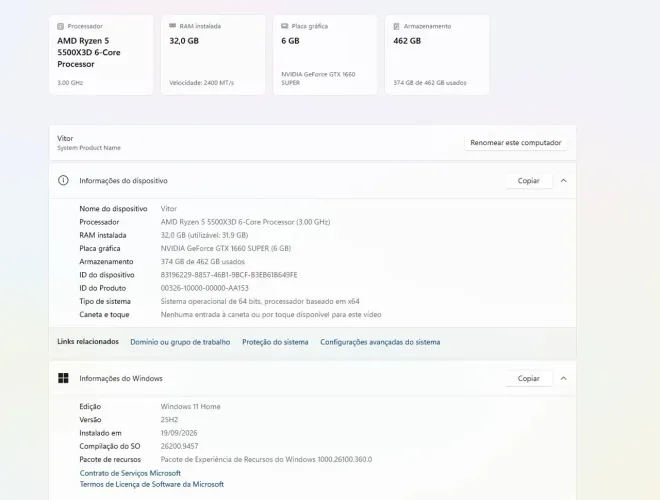
Task: Collapse the Informações do dispositivo section
Action: tap(563, 181)
